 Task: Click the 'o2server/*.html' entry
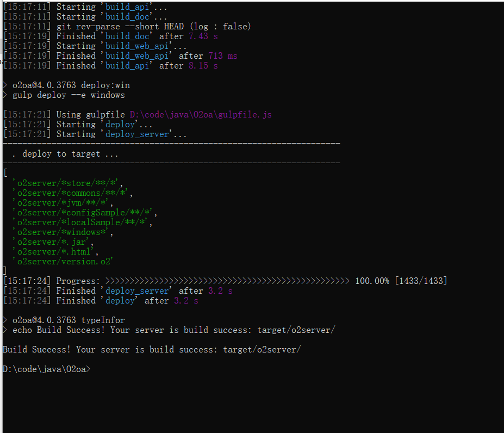click(x=55, y=252)
